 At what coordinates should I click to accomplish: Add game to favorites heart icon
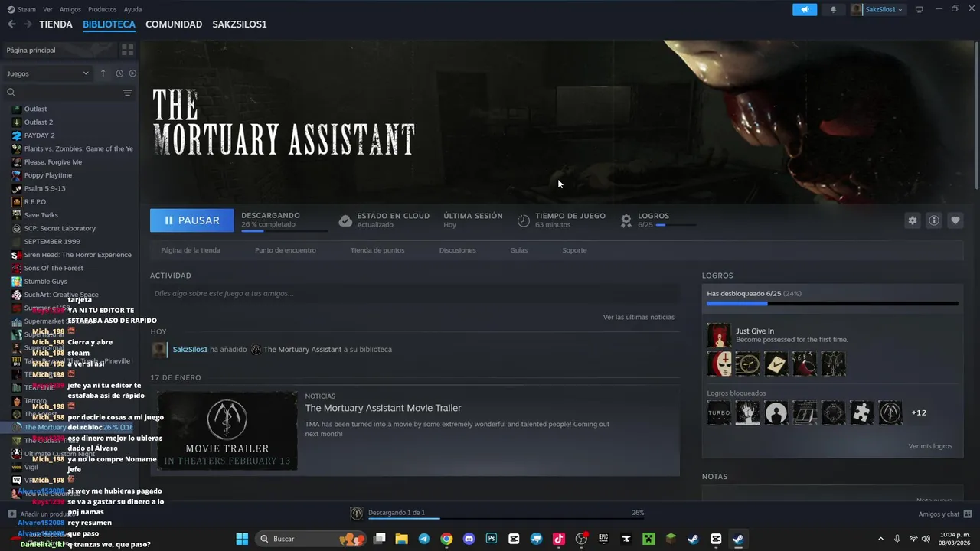(955, 220)
